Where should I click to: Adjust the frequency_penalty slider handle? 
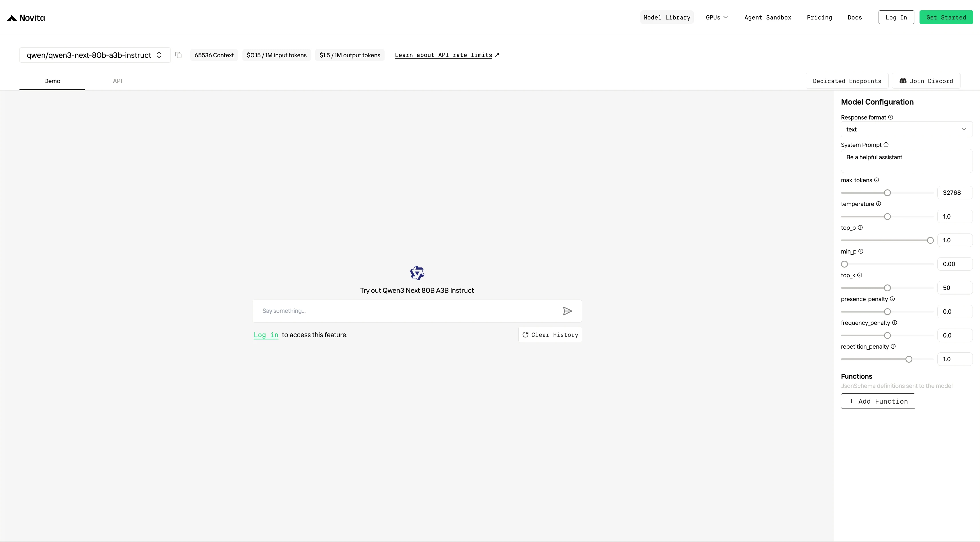(887, 335)
